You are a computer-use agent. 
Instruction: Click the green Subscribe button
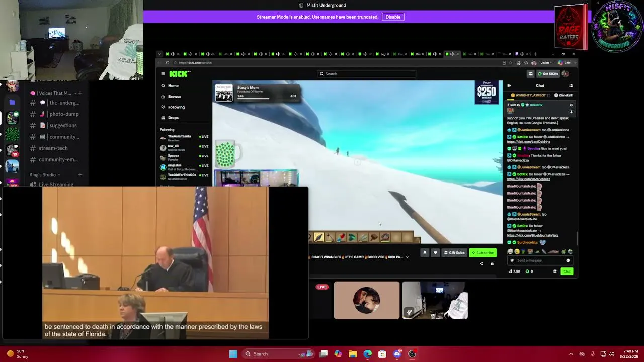483,253
